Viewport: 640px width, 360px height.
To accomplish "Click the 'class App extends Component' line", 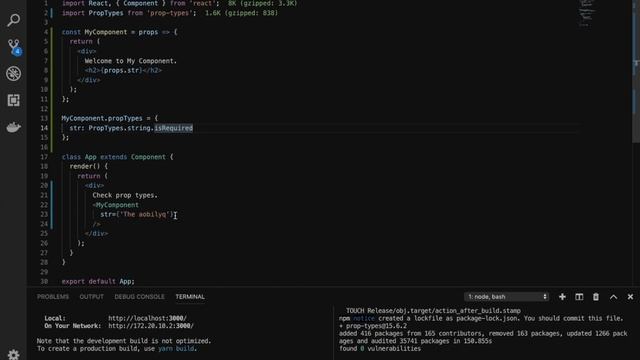I will 118,157.
